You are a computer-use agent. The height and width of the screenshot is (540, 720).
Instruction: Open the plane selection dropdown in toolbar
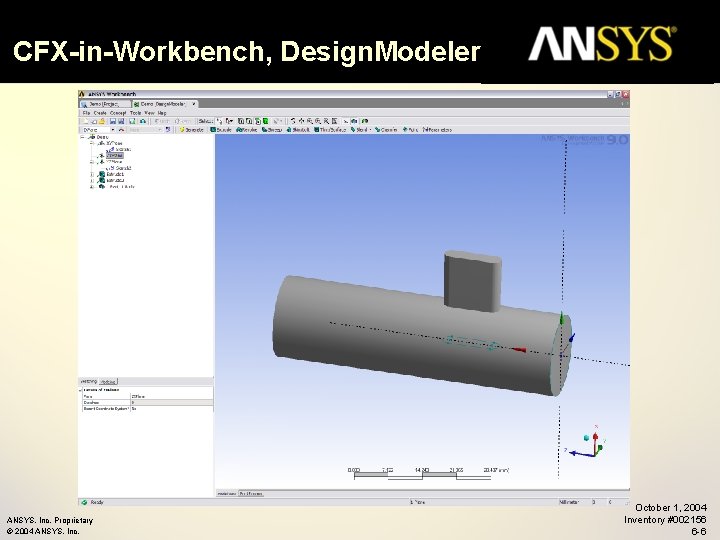click(112, 130)
